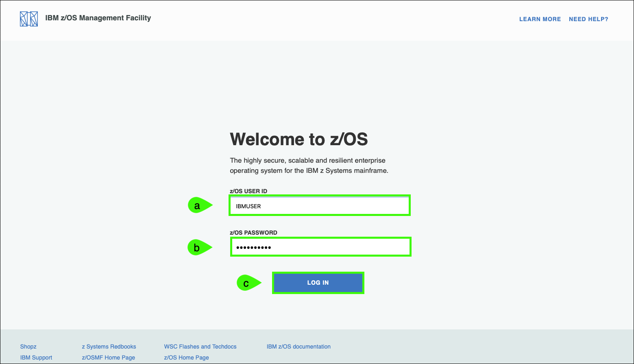Open the Shopz footer link
The image size is (634, 364).
28,347
